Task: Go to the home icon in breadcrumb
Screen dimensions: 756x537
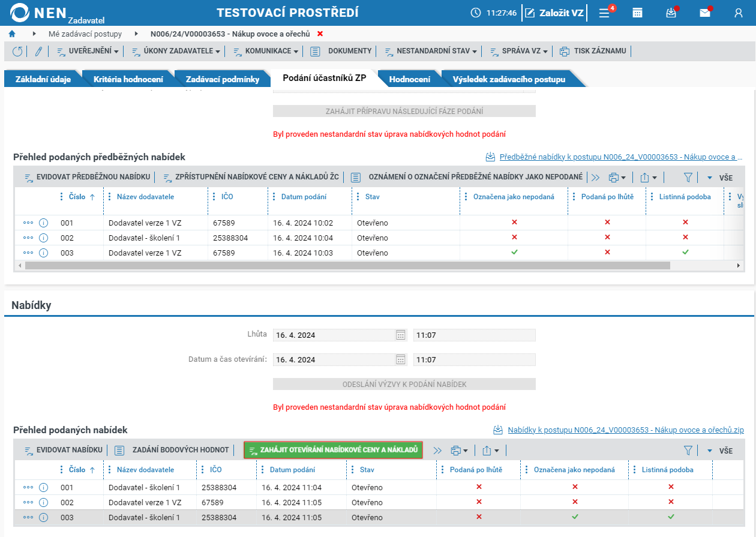Action: (x=11, y=34)
